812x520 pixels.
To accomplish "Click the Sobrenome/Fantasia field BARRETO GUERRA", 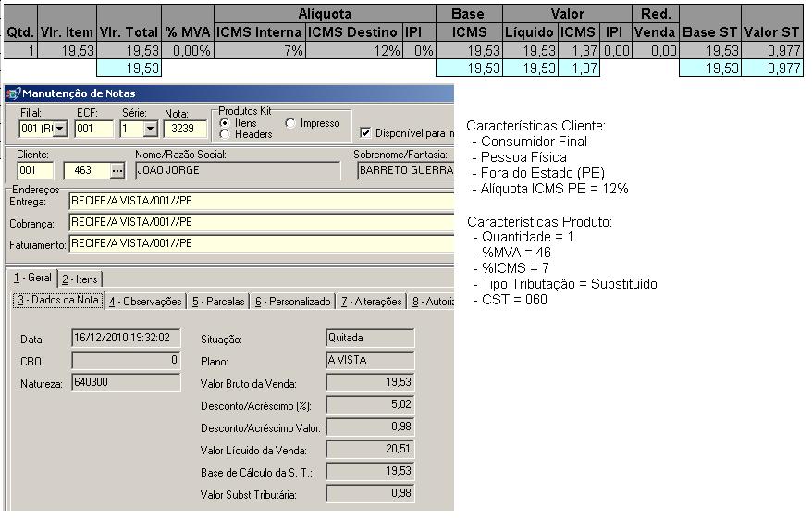I will tap(405, 170).
